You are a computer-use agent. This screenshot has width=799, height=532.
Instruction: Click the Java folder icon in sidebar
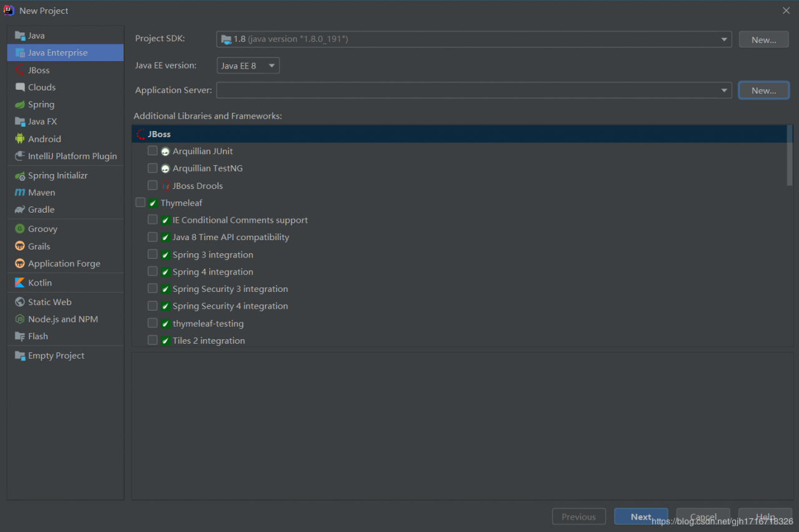click(20, 36)
